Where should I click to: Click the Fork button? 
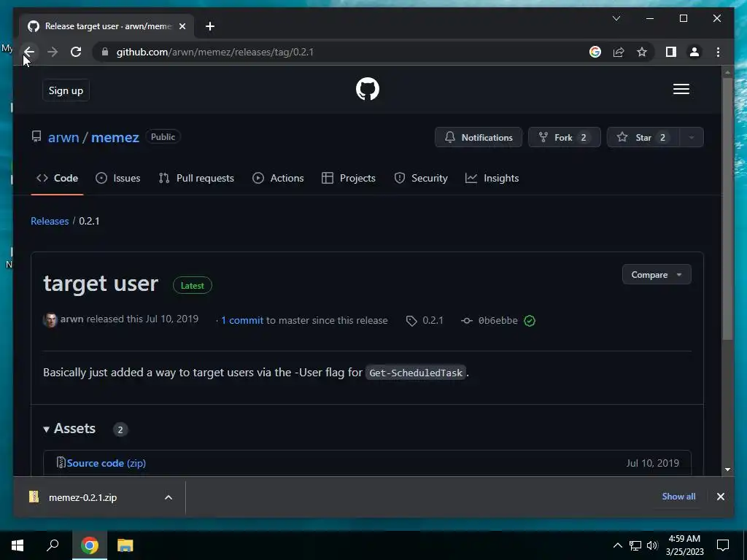[564, 137]
